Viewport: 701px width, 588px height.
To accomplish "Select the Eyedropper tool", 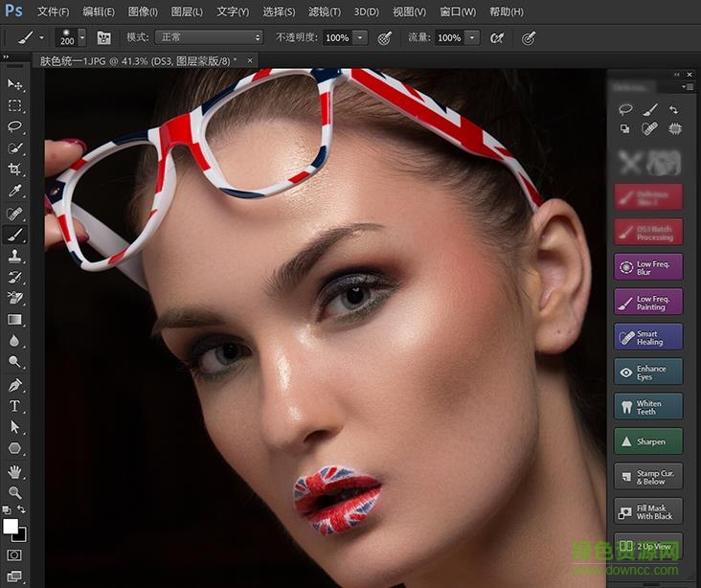I will pyautogui.click(x=15, y=192).
